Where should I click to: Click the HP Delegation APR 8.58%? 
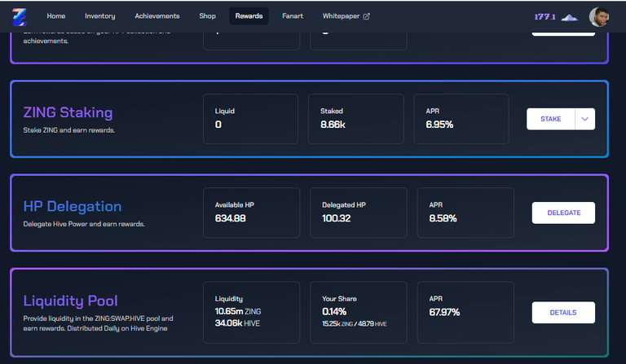tap(443, 218)
